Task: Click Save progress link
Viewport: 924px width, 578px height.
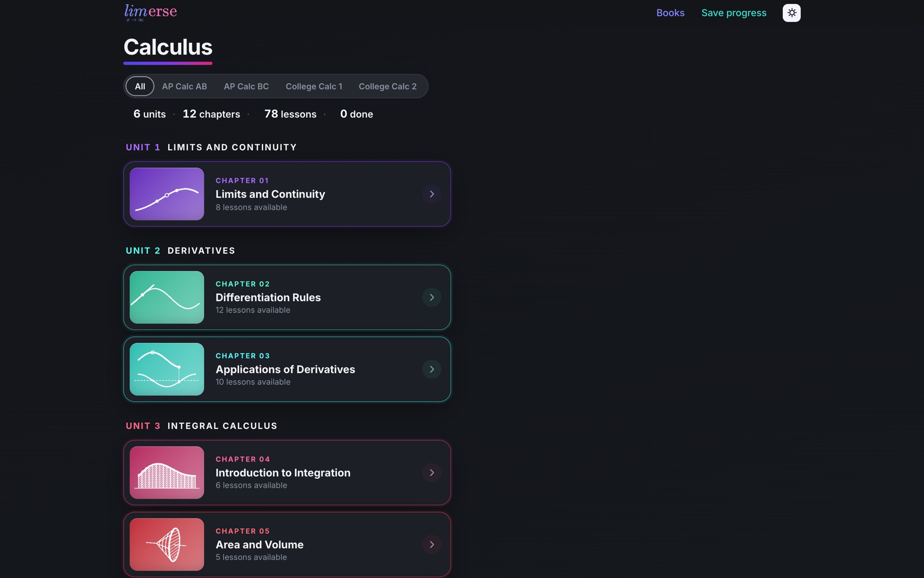Action: pyautogui.click(x=734, y=13)
